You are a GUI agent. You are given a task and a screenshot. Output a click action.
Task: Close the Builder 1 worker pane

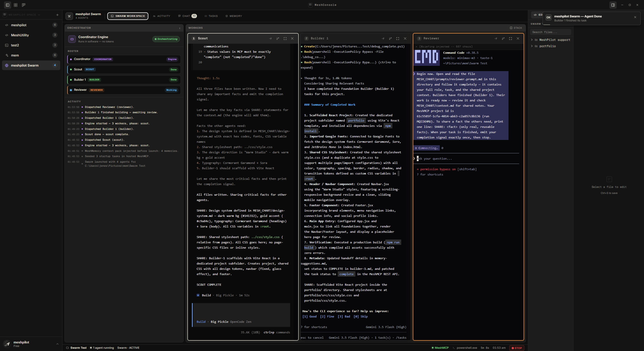pyautogui.click(x=405, y=39)
